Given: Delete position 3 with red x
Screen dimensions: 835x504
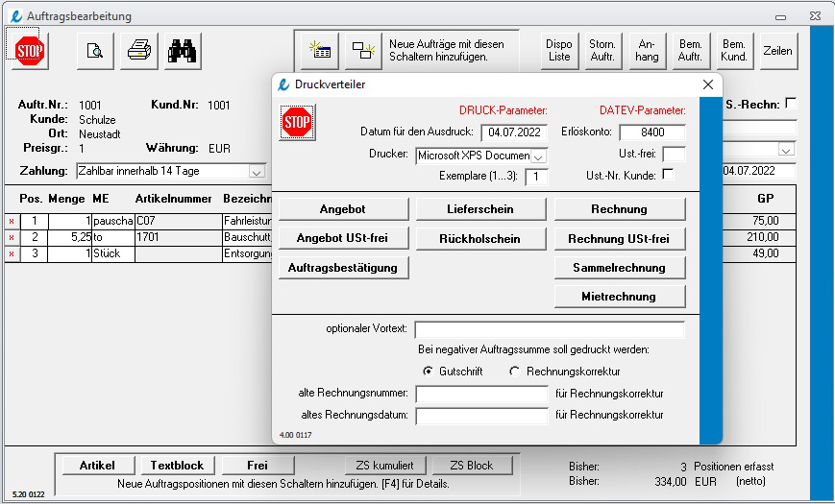Looking at the screenshot, I should click(12, 254).
